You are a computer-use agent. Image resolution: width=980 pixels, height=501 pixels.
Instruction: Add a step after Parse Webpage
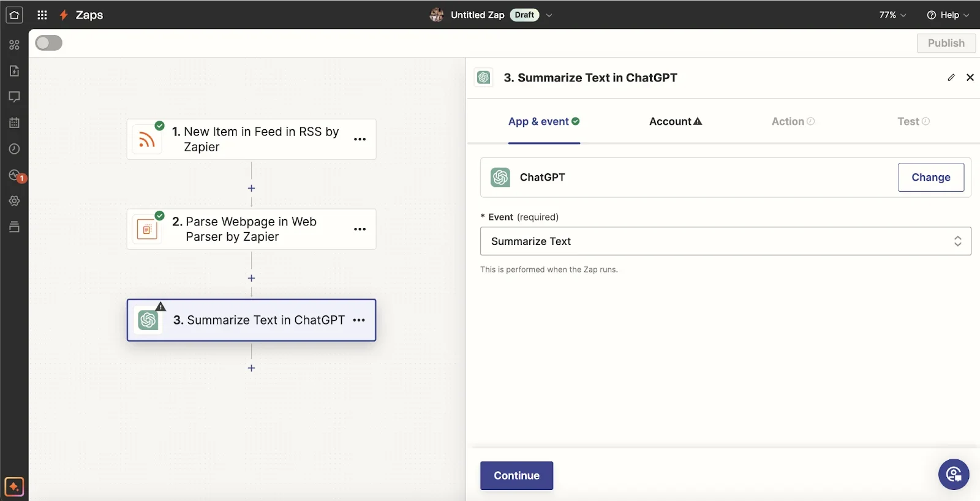(251, 278)
